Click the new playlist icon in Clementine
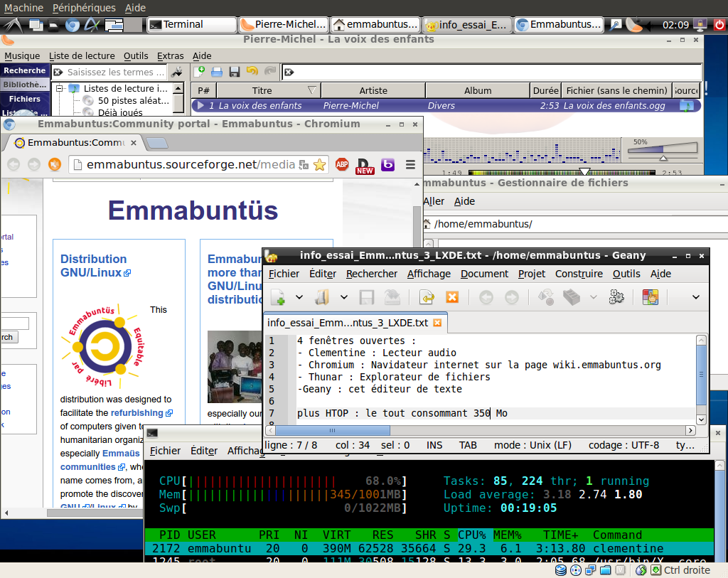This screenshot has width=728, height=578. 200,72
